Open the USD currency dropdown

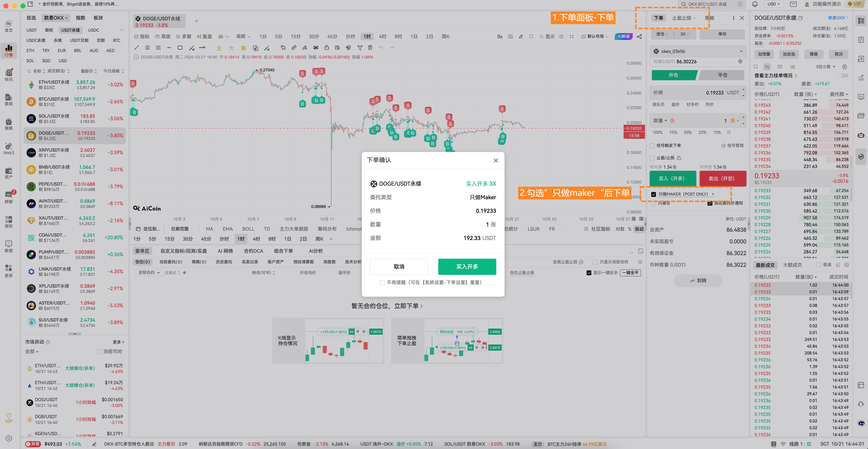click(x=774, y=4)
